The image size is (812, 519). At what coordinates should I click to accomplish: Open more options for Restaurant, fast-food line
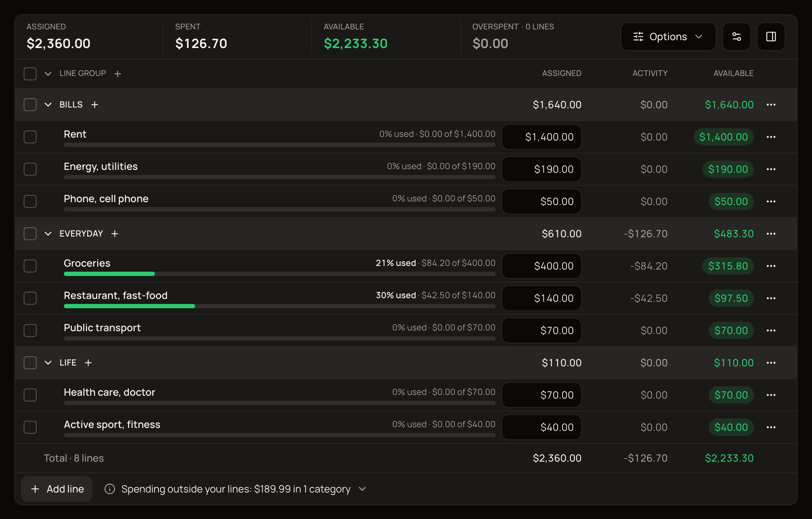pyautogui.click(x=771, y=298)
